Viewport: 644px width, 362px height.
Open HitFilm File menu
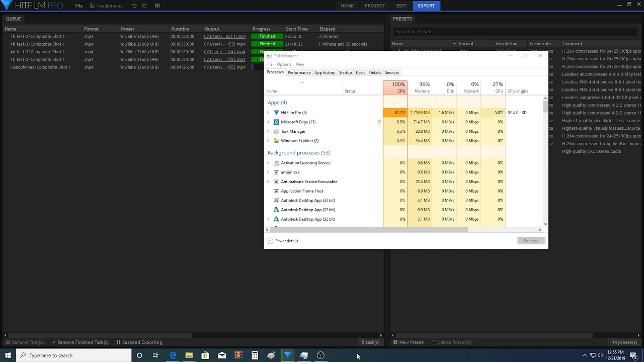coord(79,6)
